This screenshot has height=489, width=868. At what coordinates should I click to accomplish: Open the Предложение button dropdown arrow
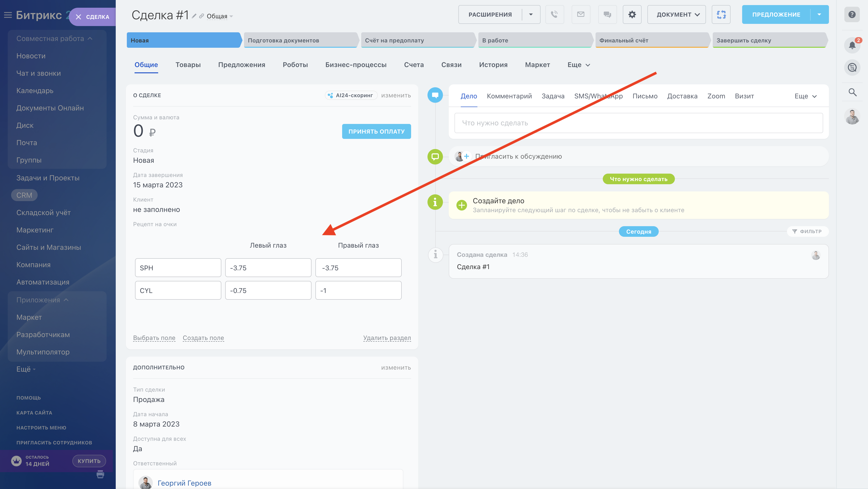point(819,14)
